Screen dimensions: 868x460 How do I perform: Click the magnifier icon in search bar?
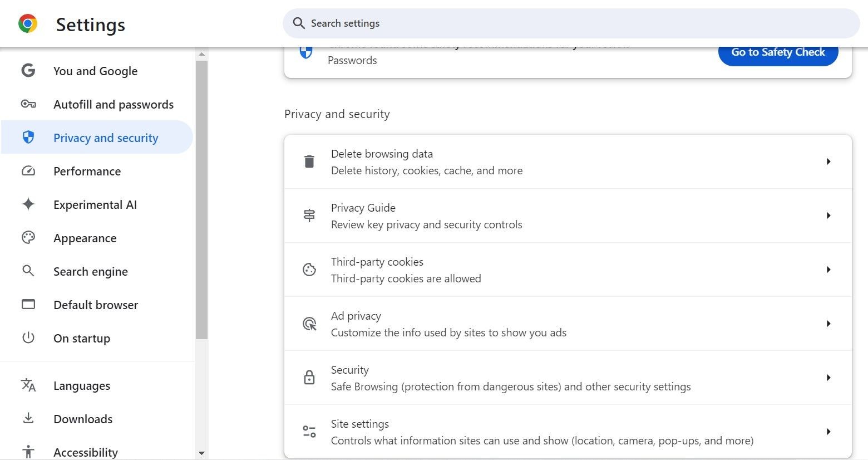pyautogui.click(x=299, y=23)
